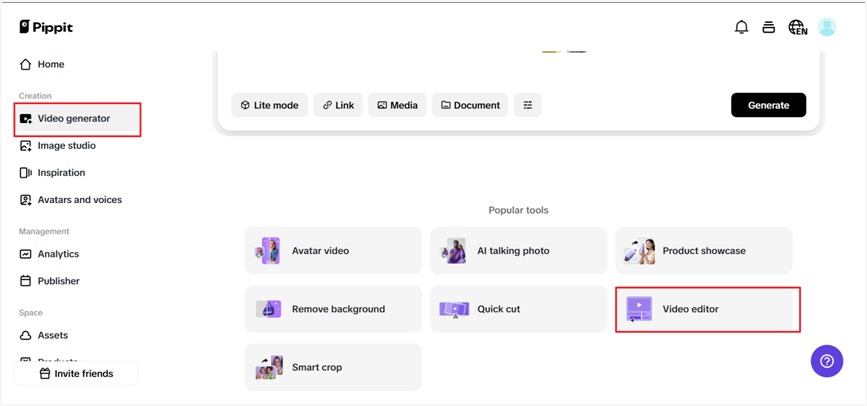Click the purple help question mark button
This screenshot has height=406, width=867.
[826, 361]
